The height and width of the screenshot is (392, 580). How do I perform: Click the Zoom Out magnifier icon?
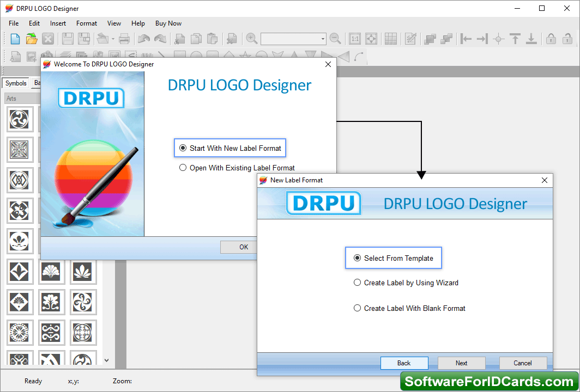point(335,39)
